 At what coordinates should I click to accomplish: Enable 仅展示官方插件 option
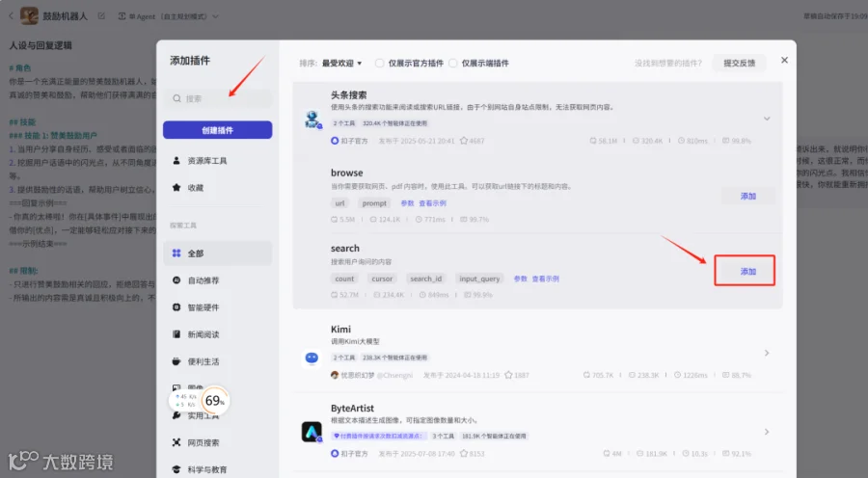click(x=379, y=63)
